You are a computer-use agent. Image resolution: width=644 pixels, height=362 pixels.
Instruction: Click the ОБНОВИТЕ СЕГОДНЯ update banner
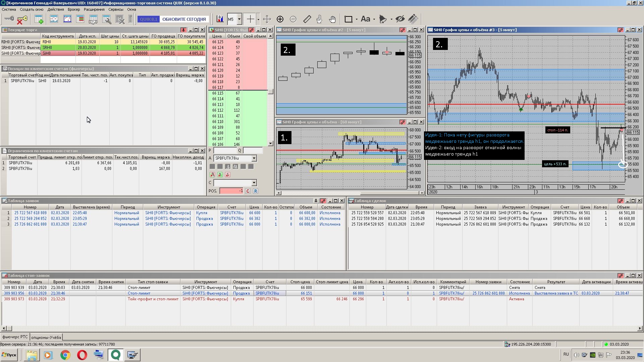[184, 19]
